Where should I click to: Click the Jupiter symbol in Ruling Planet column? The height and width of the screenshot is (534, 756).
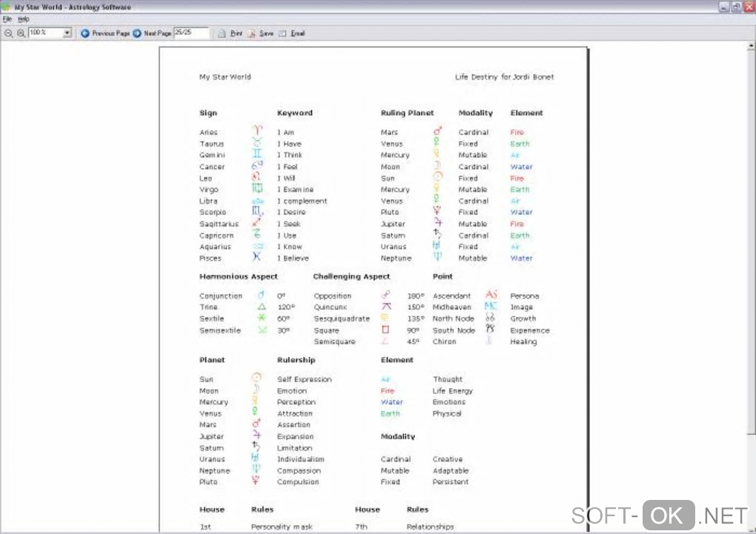pos(437,223)
